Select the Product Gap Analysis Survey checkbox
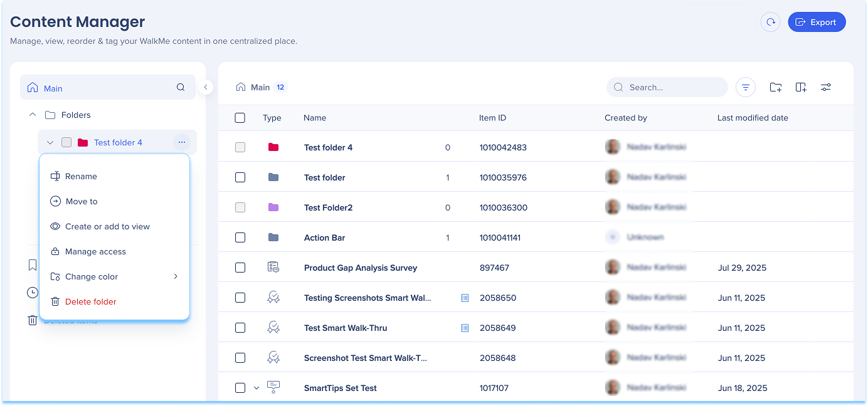 pos(240,268)
